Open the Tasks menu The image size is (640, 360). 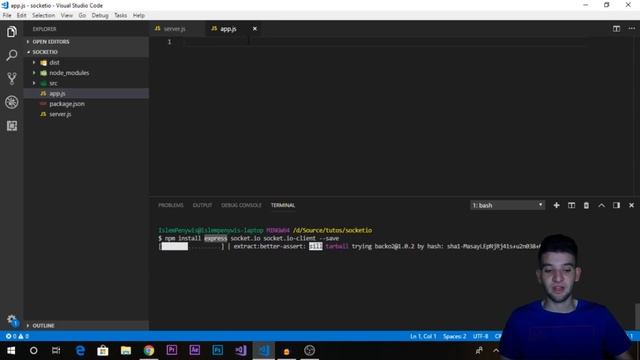click(120, 15)
